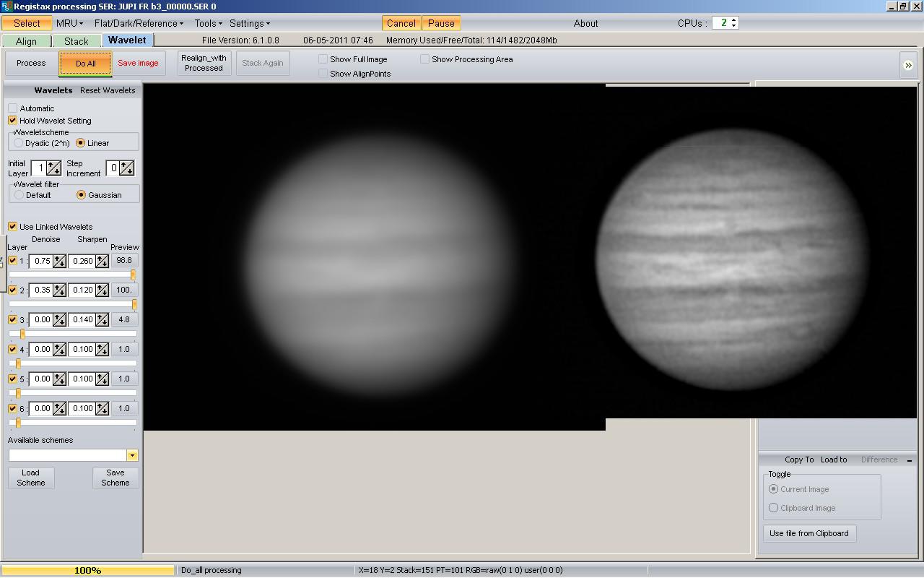Click the Use file from Clipboard button
Image resolution: width=924 pixels, height=578 pixels.
pyautogui.click(x=809, y=533)
